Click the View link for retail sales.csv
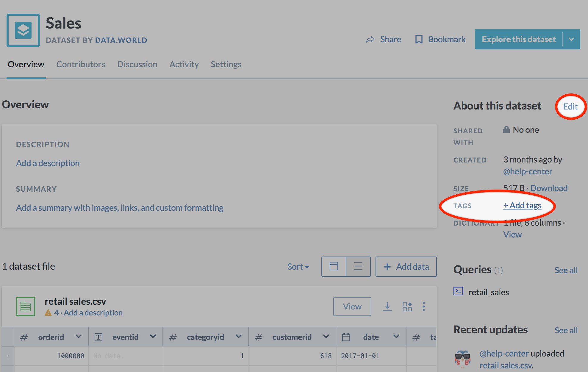 pyautogui.click(x=352, y=306)
